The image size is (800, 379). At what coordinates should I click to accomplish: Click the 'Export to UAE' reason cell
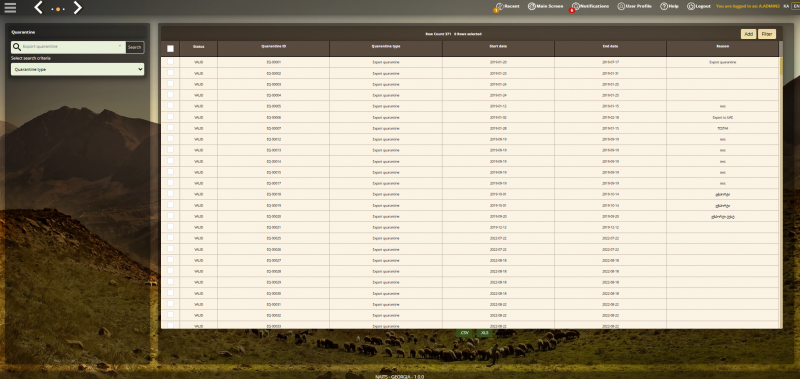pyautogui.click(x=722, y=117)
